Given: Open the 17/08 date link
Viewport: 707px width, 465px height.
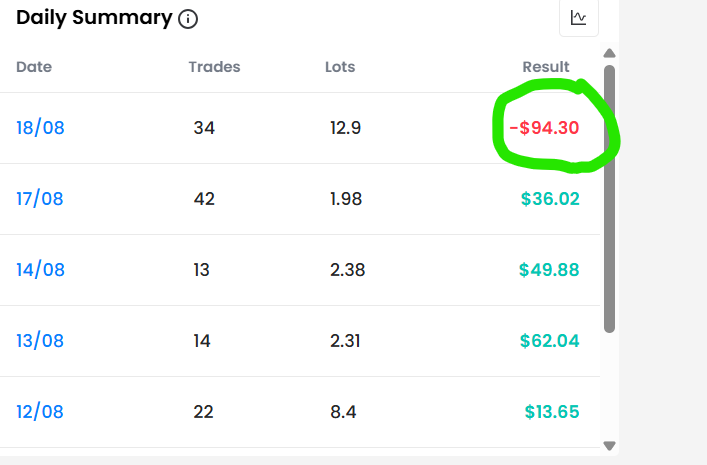Looking at the screenshot, I should coord(40,199).
